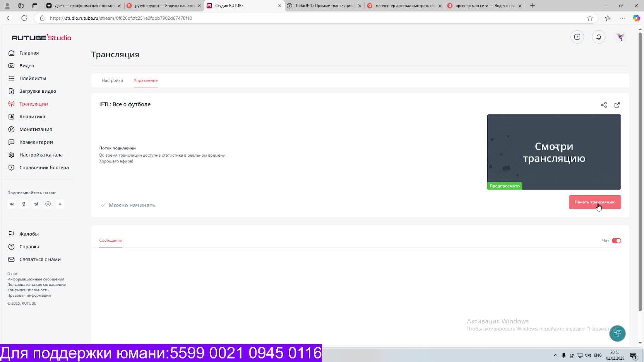Open the user profile avatar

coord(620,37)
